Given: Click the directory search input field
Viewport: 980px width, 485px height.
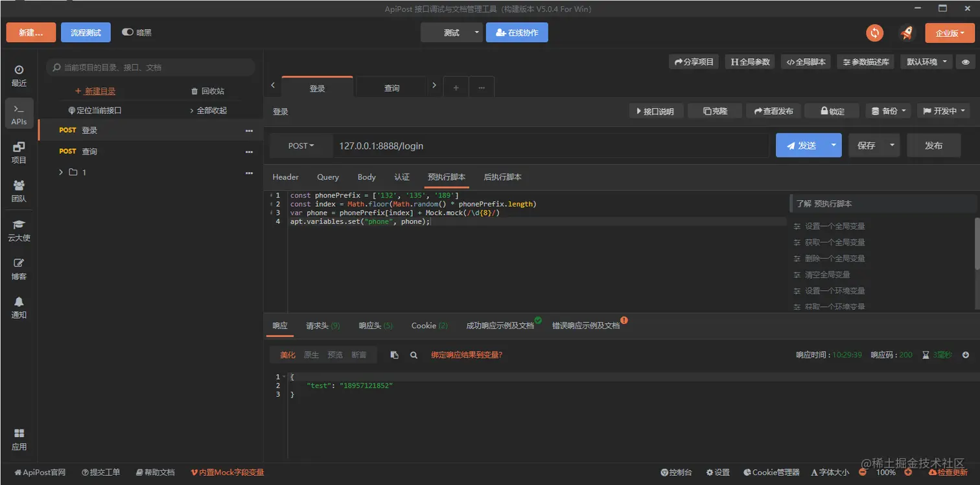Looking at the screenshot, I should (150, 67).
